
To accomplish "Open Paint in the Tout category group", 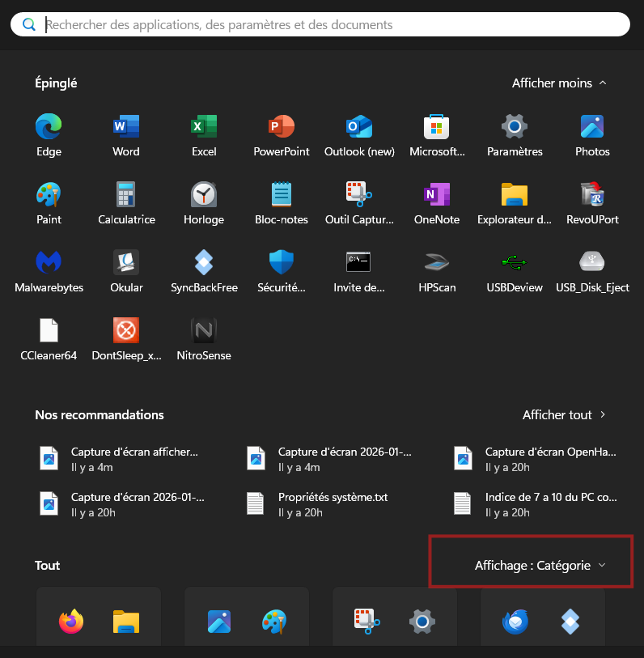I will tap(274, 622).
